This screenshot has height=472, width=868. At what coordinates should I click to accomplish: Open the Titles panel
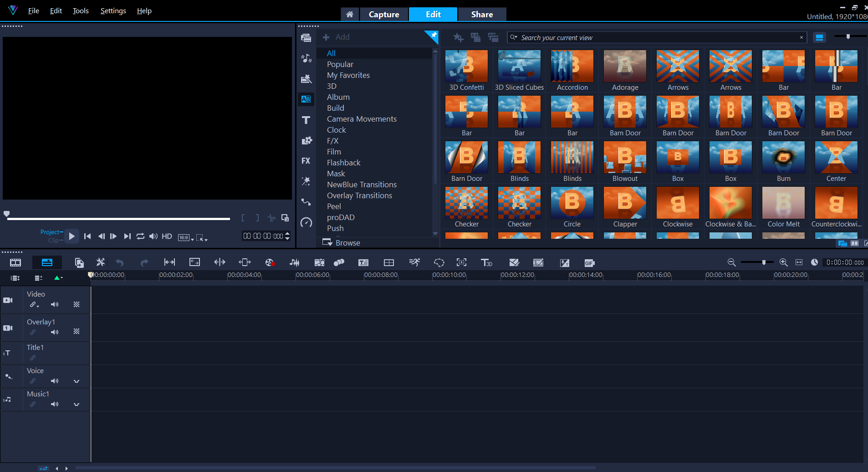coord(306,120)
